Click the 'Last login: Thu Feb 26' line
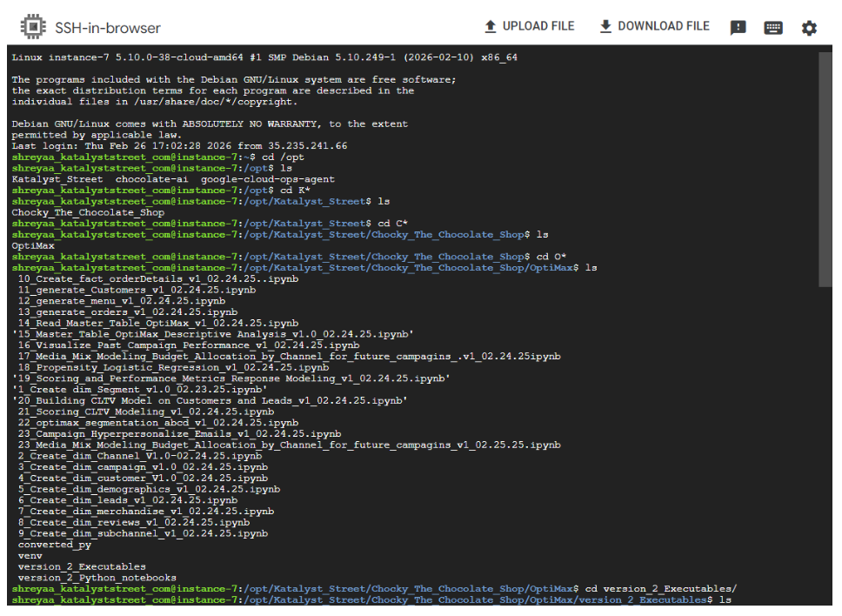 pyautogui.click(x=179, y=146)
